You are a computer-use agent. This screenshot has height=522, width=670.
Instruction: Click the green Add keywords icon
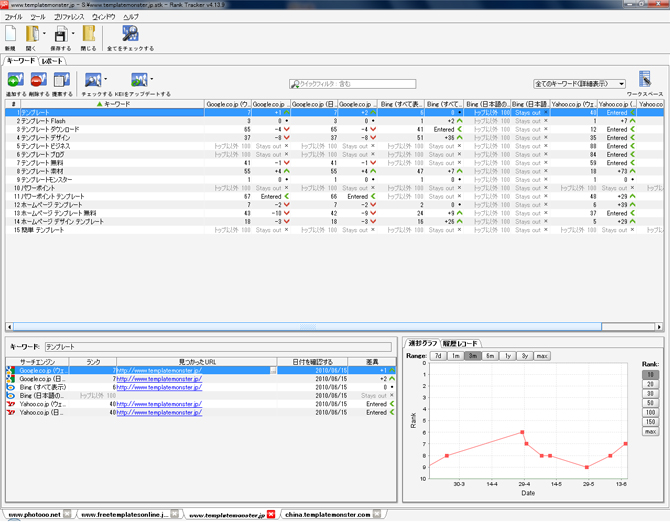click(15, 80)
